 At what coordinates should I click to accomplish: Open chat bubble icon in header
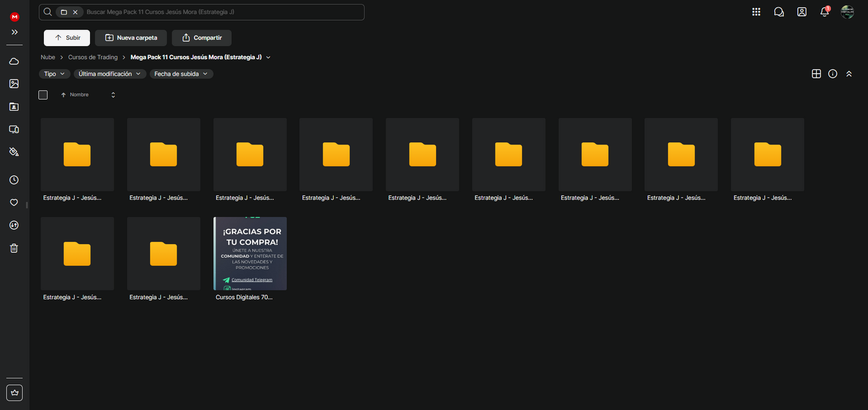tap(778, 12)
